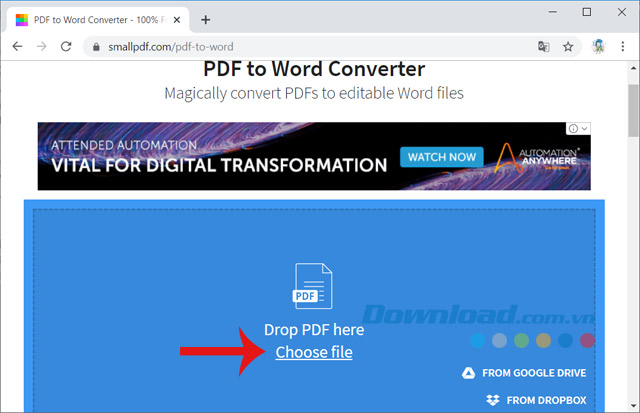Bookmark this page with the star icon

point(568,46)
